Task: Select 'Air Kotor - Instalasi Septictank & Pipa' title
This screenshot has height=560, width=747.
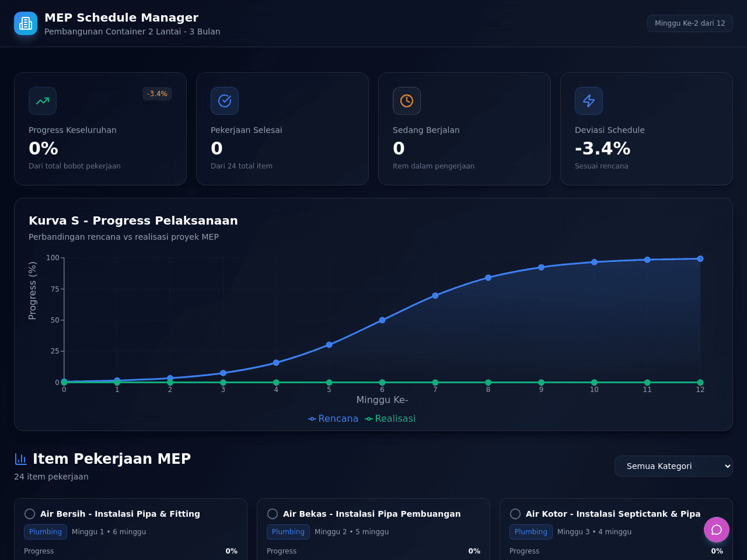Action: pos(613,514)
